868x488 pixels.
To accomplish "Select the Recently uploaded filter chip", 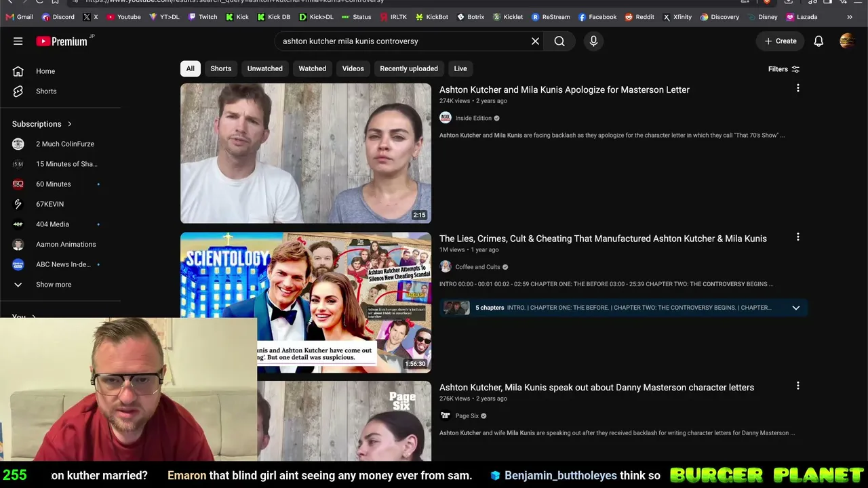I will click(409, 68).
